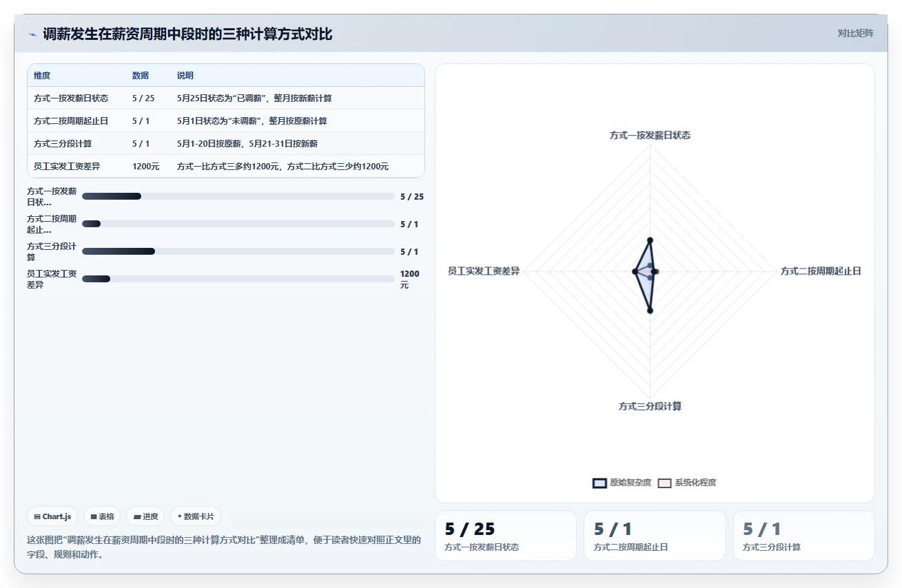Click the 系统化程度 legend color box

tap(664, 483)
